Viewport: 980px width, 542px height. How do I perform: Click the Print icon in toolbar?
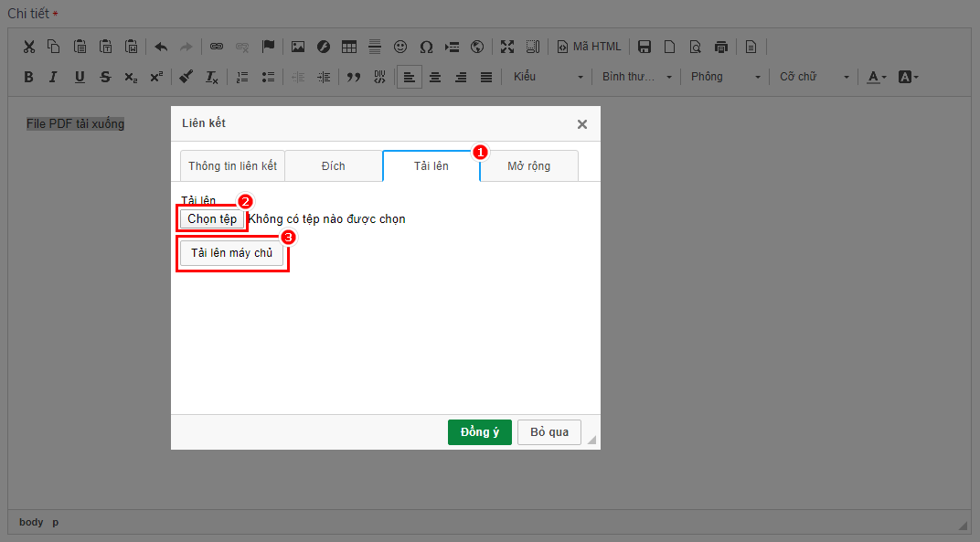coord(721,47)
